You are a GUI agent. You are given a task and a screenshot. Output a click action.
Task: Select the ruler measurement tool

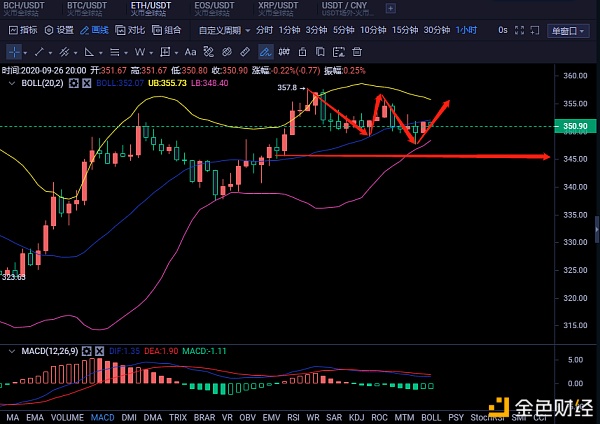point(245,52)
